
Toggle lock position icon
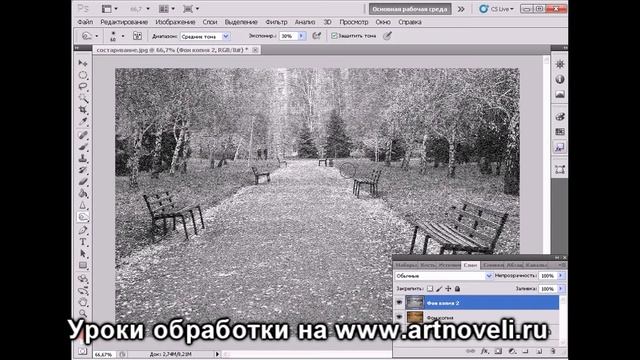pyautogui.click(x=448, y=289)
